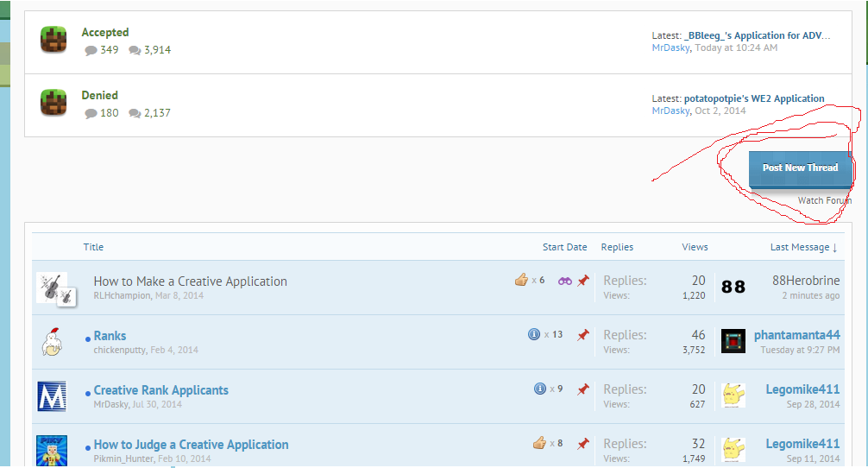Click phantamanta44's avatar image
The height and width of the screenshot is (468, 868).
pyautogui.click(x=733, y=341)
